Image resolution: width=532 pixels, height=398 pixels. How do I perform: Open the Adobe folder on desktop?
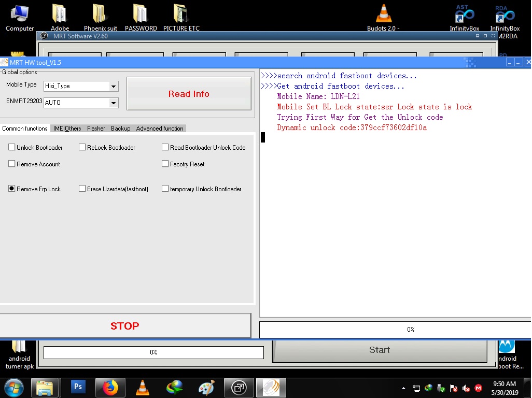click(60, 18)
